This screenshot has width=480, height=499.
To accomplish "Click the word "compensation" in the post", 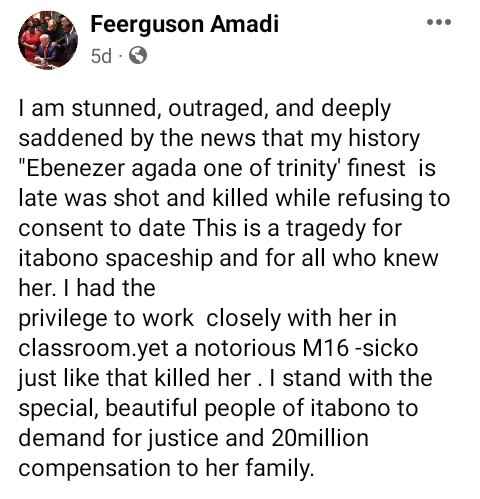I will 94,469.
